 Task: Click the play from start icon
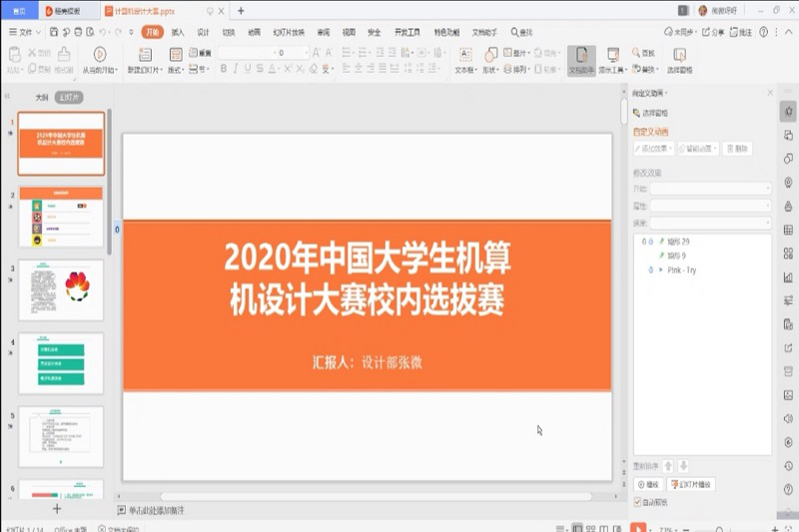coord(99,54)
